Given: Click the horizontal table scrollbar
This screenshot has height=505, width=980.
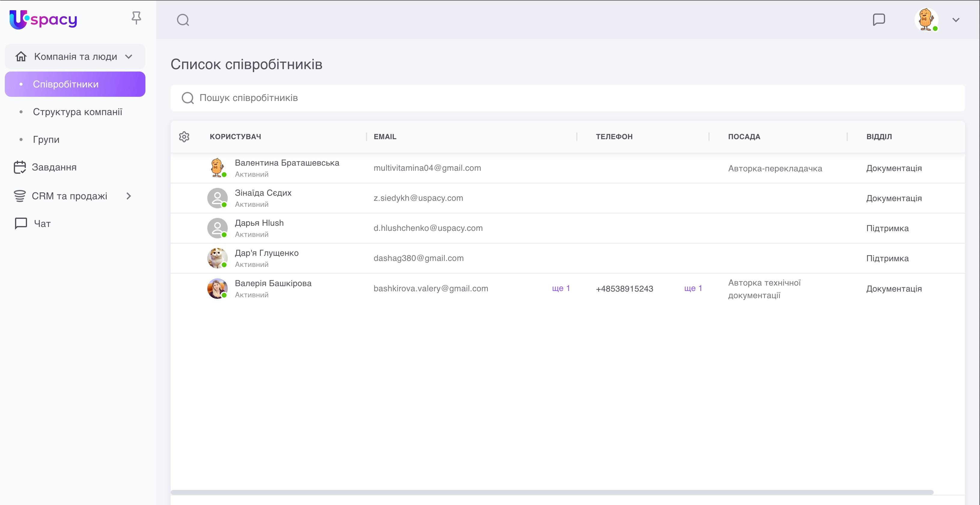Looking at the screenshot, I should (x=552, y=492).
